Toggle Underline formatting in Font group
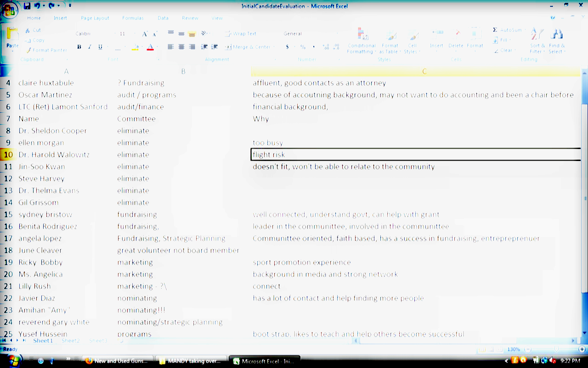This screenshot has height=368, width=588. (100, 47)
